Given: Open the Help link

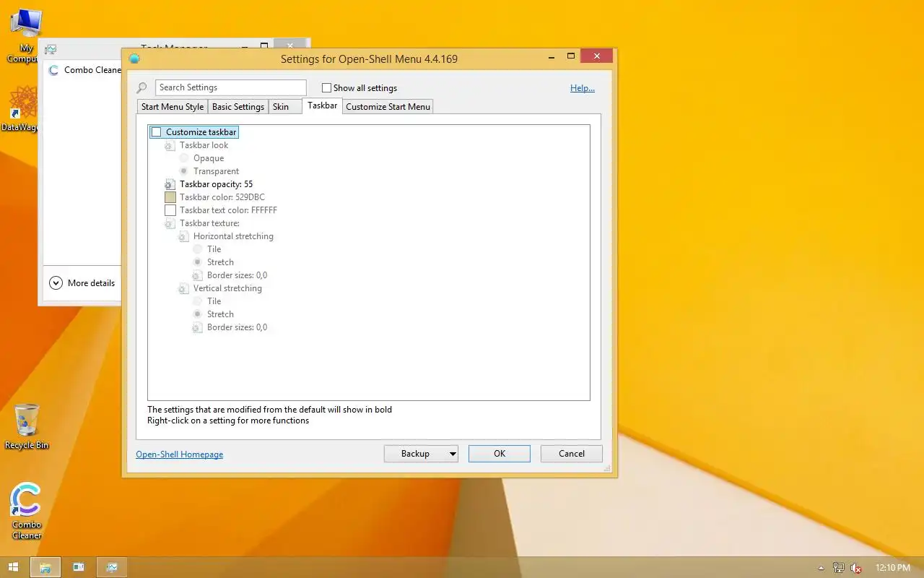Looking at the screenshot, I should click(583, 88).
